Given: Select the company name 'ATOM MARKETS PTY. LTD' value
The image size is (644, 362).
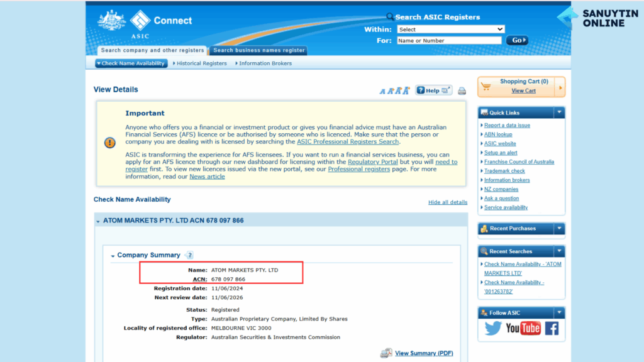Looking at the screenshot, I should (x=245, y=270).
